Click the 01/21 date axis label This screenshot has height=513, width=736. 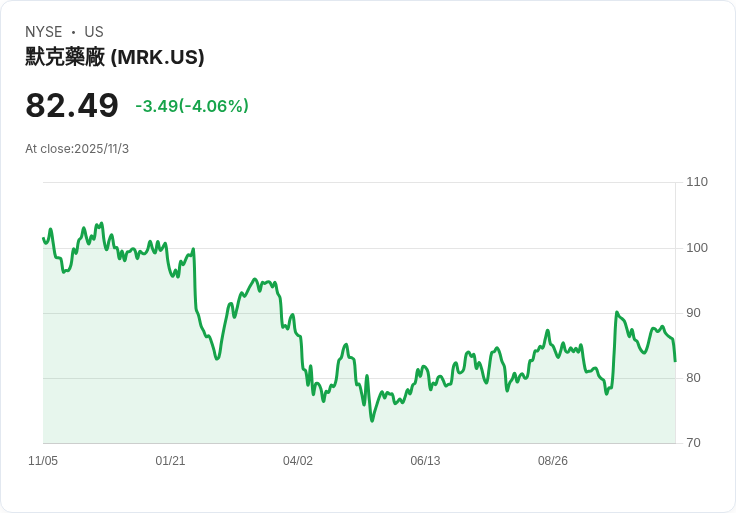click(x=170, y=460)
